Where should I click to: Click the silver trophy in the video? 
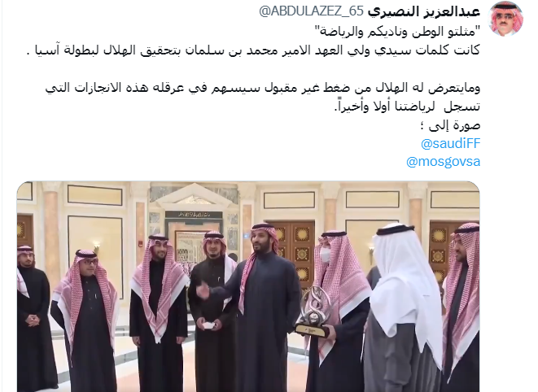[313, 311]
